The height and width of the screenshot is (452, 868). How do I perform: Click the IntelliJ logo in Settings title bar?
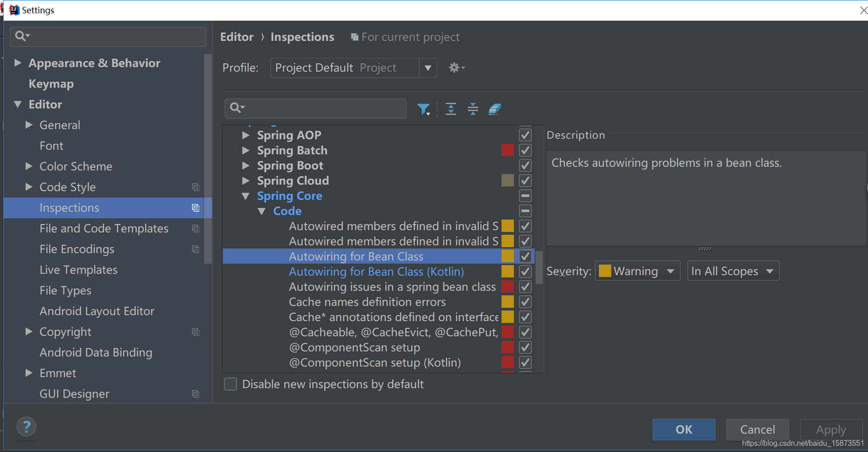15,10
